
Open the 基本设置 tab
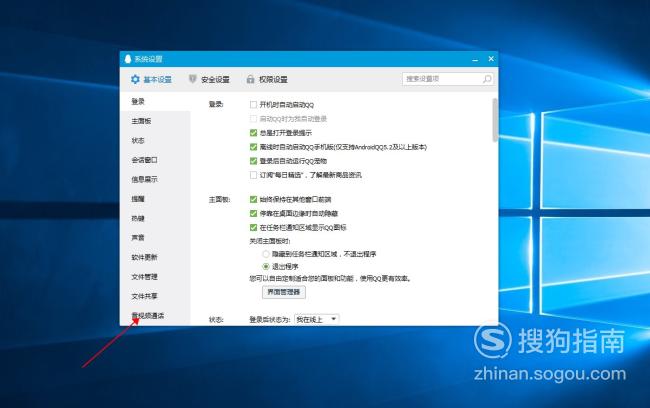(151, 79)
